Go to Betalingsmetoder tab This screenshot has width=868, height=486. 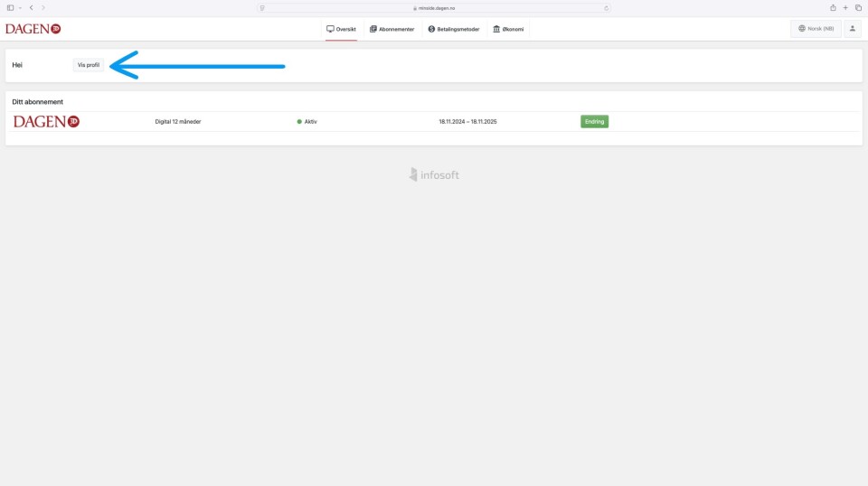454,29
